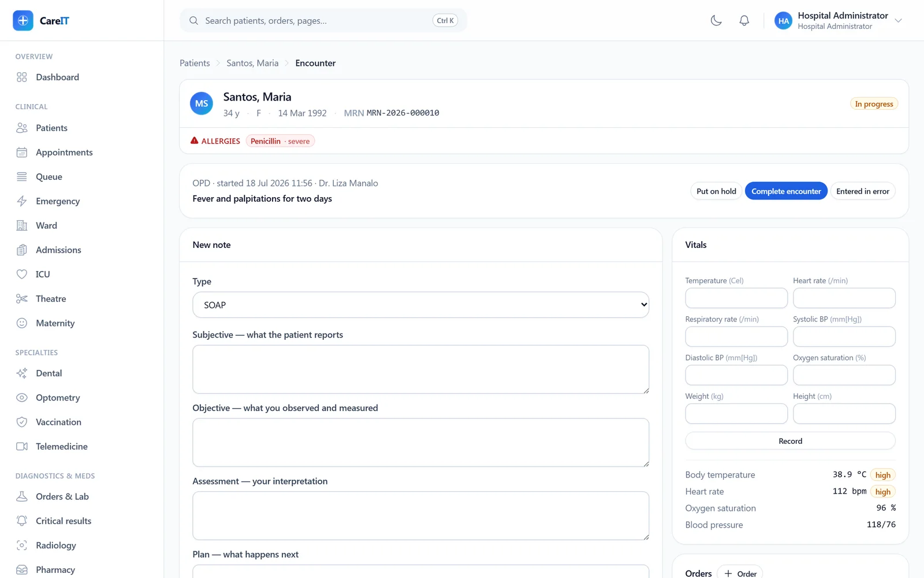This screenshot has height=578, width=924.
Task: Click the high badge beside Body temperature
Action: (883, 475)
